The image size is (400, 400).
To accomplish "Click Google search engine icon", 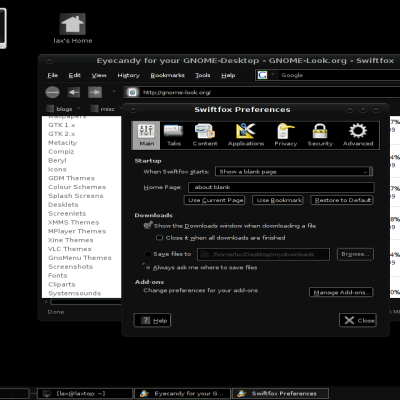I will (262, 75).
